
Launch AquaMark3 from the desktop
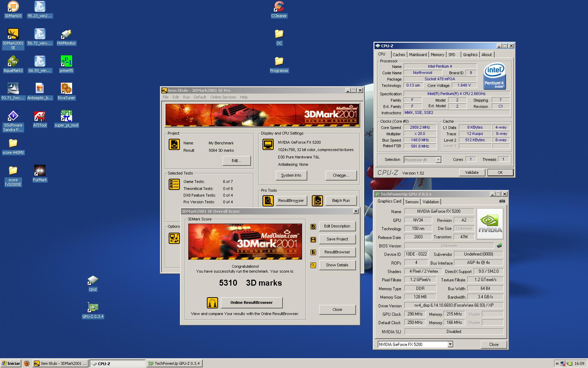(x=13, y=64)
